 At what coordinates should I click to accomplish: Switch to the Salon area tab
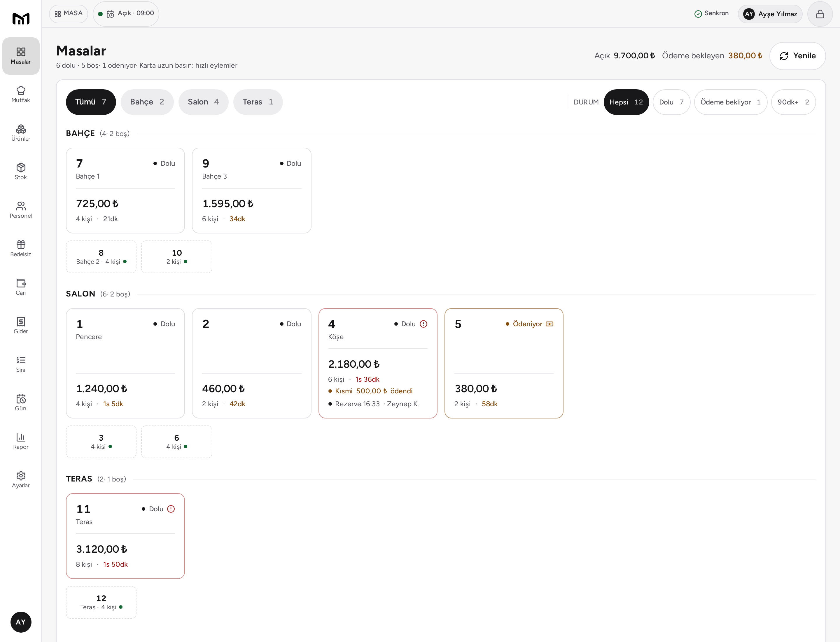[x=203, y=102]
